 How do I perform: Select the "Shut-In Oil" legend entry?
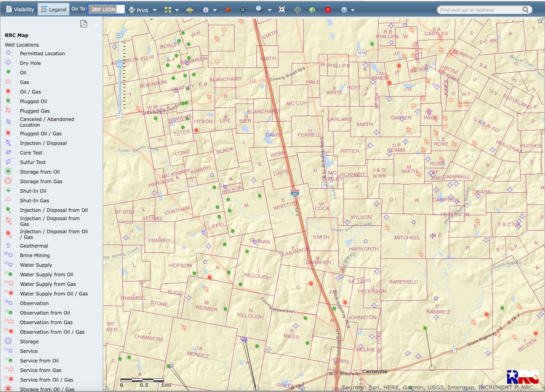pyautogui.click(x=33, y=191)
